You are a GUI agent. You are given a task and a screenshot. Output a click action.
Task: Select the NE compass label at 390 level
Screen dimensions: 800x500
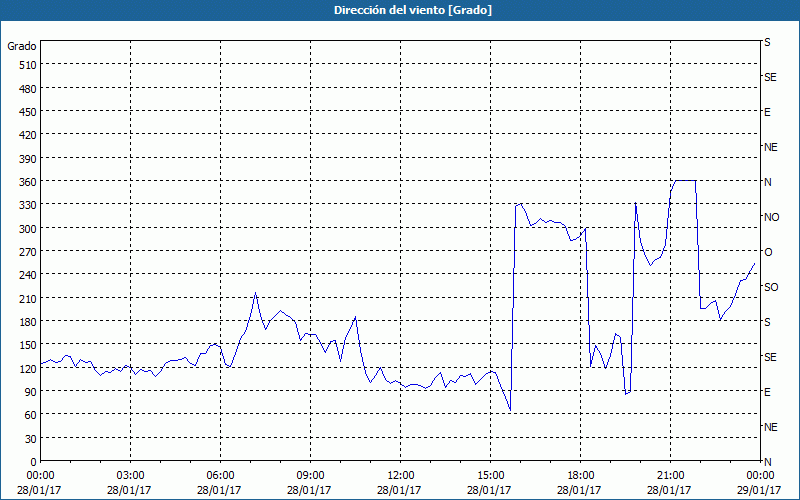click(x=771, y=147)
